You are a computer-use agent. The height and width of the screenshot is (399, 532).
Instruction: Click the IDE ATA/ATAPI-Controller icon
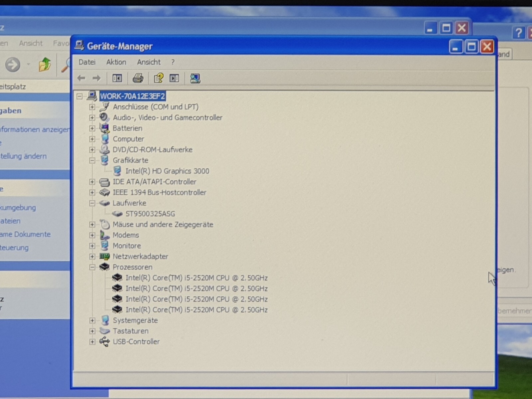point(104,182)
